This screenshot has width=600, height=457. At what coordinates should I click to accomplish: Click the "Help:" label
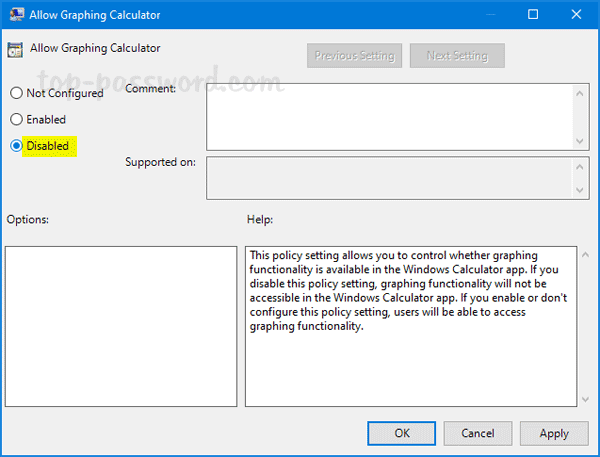click(x=260, y=219)
